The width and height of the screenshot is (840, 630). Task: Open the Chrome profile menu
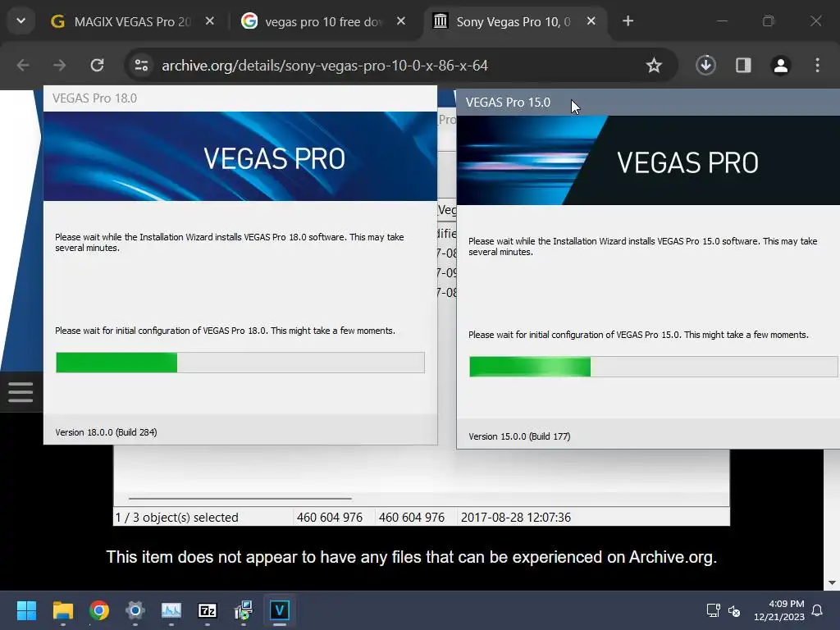pyautogui.click(x=781, y=66)
